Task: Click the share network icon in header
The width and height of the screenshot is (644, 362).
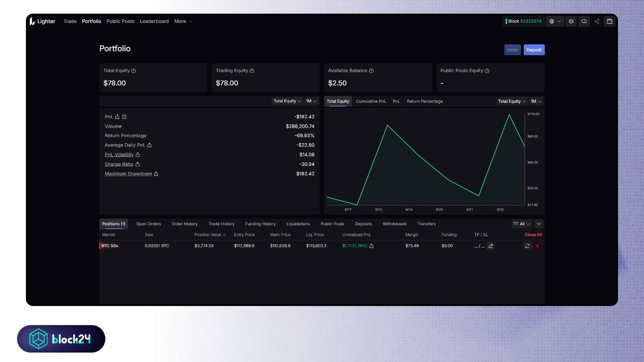Action: point(597,21)
